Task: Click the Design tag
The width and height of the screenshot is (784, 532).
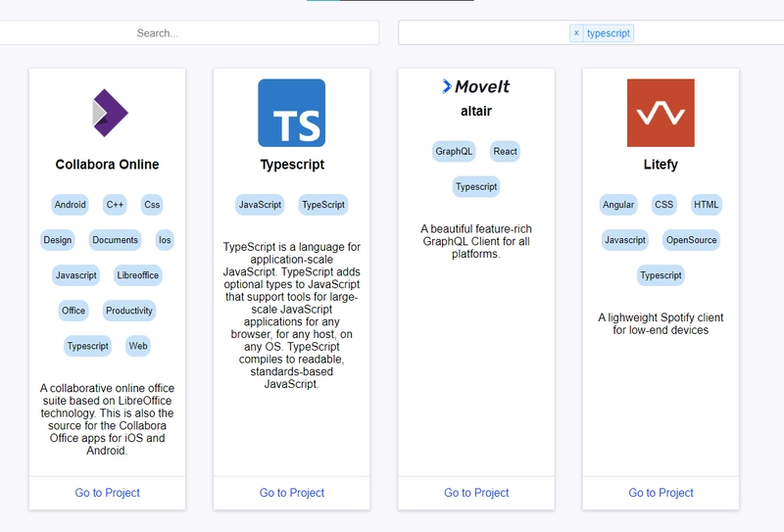Action: (x=58, y=240)
